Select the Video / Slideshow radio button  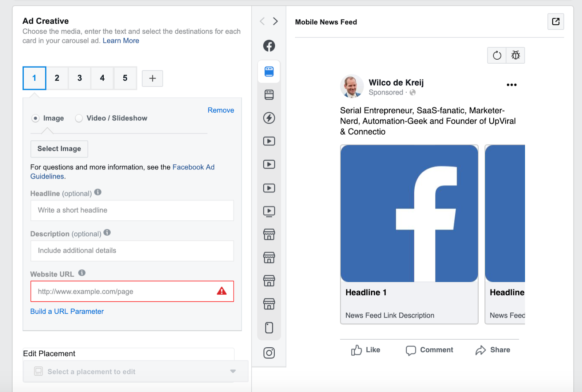79,118
